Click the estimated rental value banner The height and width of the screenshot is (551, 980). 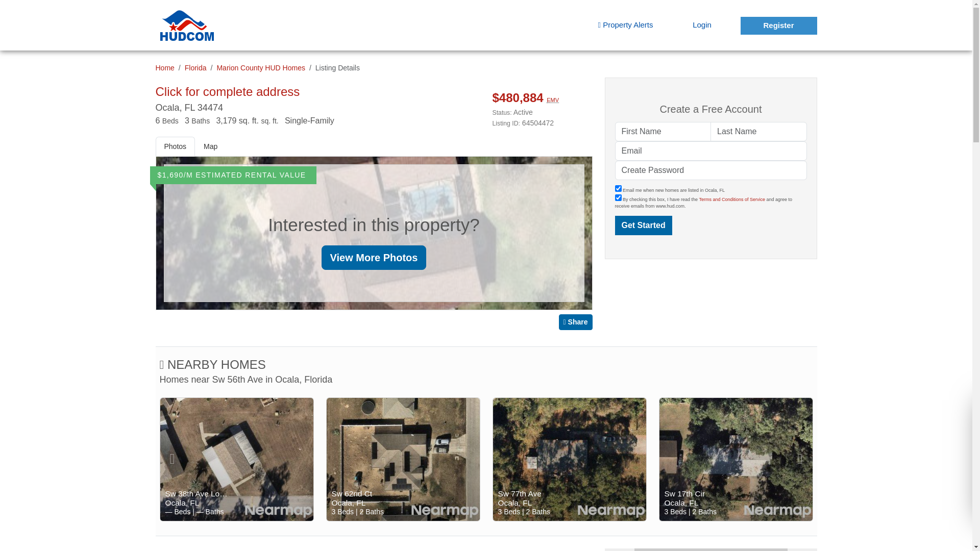(x=233, y=175)
